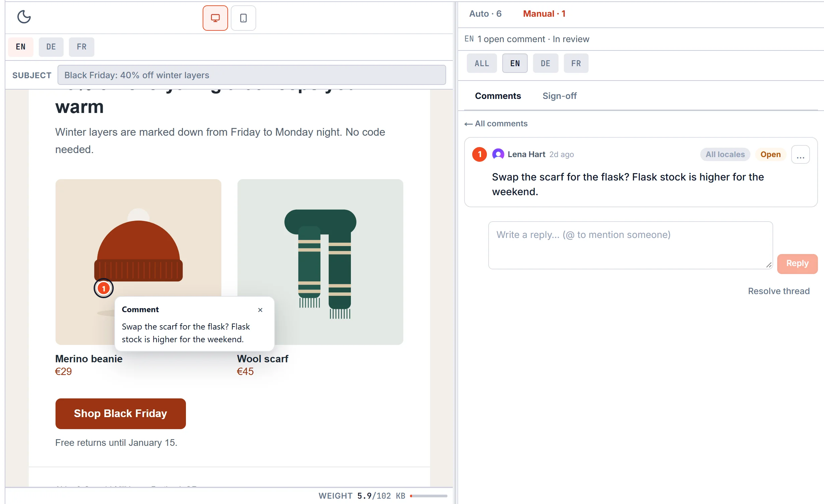Click Lena Hart's avatar
Viewport: 824px width, 504px height.
(x=498, y=154)
